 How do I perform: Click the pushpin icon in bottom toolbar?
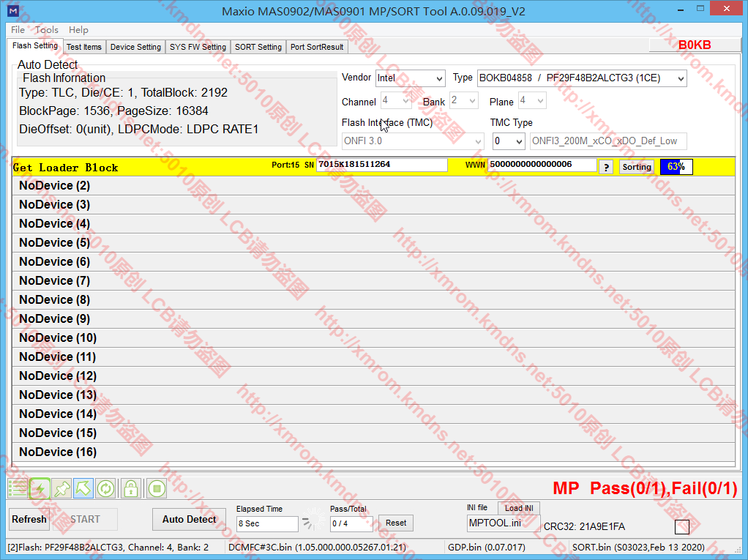click(x=61, y=488)
